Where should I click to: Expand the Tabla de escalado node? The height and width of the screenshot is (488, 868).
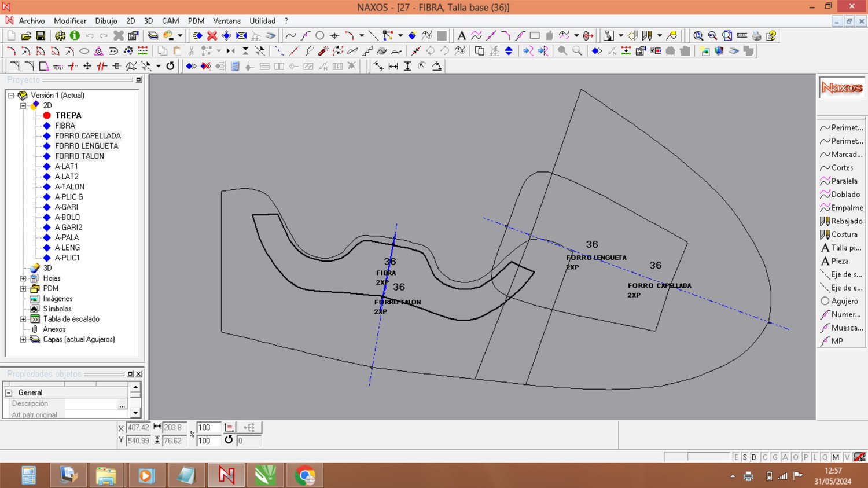point(23,319)
